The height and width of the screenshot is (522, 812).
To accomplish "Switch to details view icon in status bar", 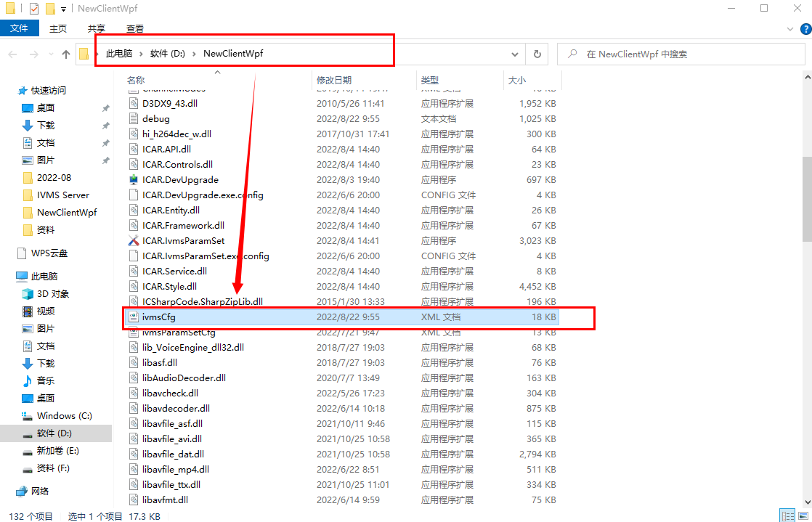I will coord(787,515).
